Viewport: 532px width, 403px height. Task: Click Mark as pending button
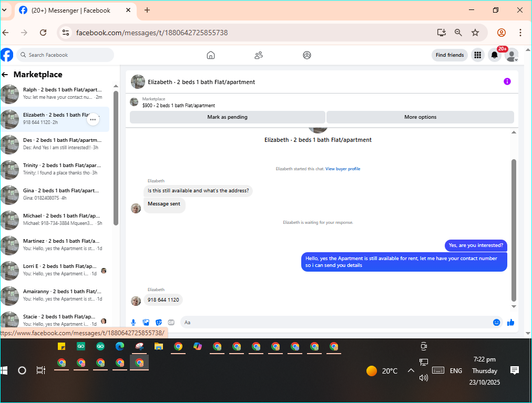(x=227, y=117)
